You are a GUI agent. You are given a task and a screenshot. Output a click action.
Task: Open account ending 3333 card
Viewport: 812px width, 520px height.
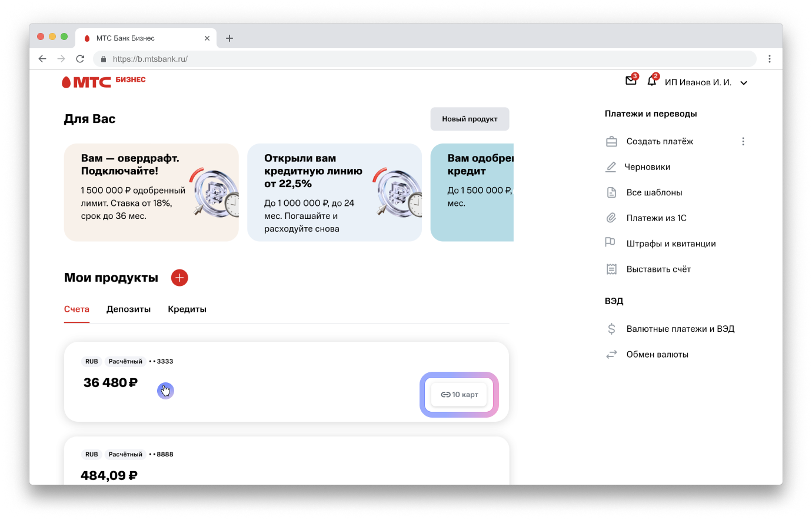[x=287, y=382]
